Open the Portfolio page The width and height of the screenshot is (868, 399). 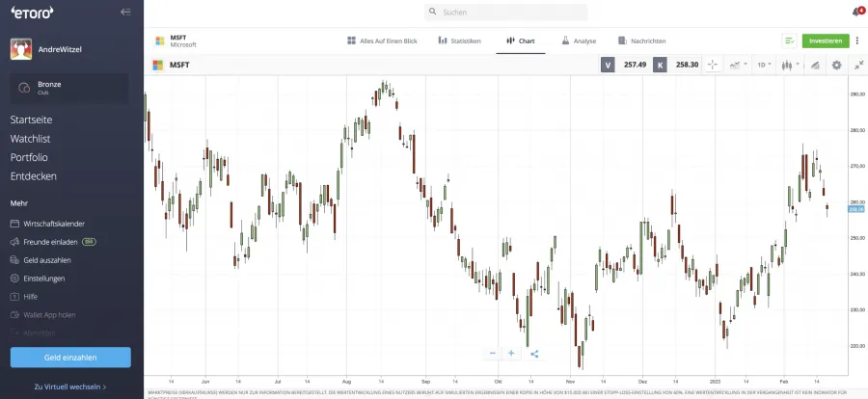(x=29, y=158)
